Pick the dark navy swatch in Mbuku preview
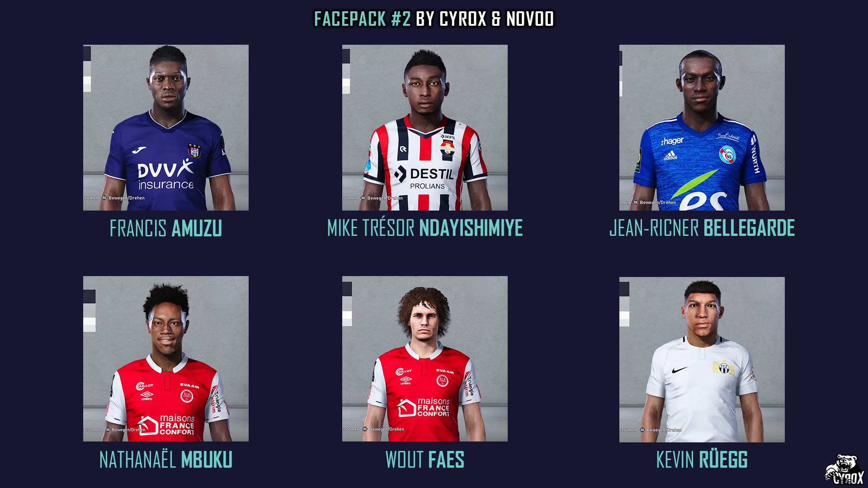The width and height of the screenshot is (868, 488). point(89,296)
